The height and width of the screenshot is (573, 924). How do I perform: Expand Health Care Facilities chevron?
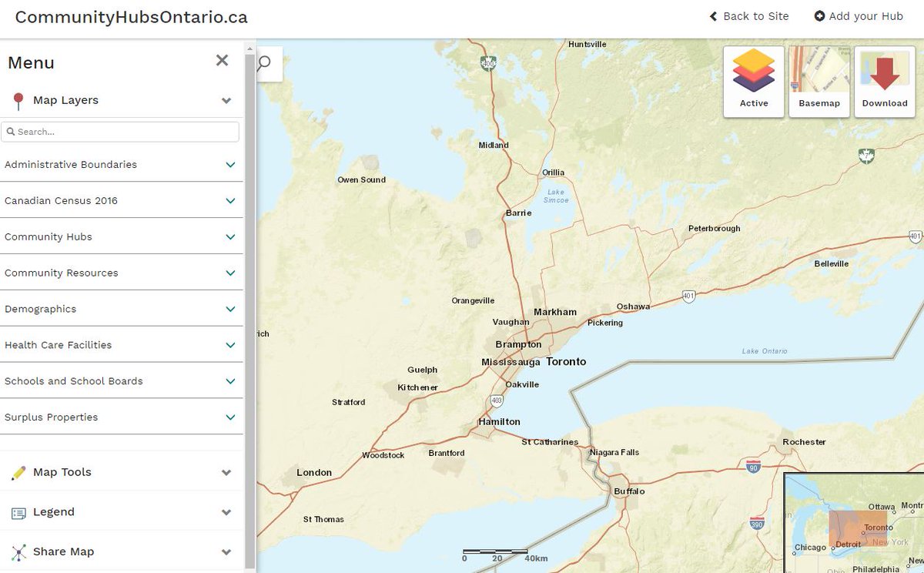click(230, 346)
